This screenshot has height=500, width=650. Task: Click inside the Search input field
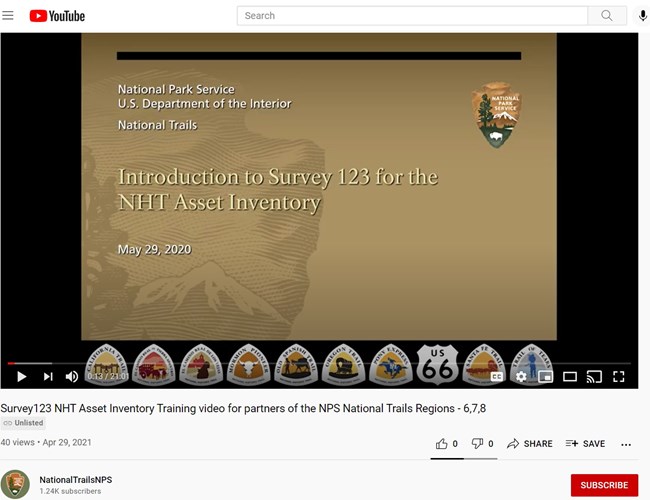tap(412, 16)
